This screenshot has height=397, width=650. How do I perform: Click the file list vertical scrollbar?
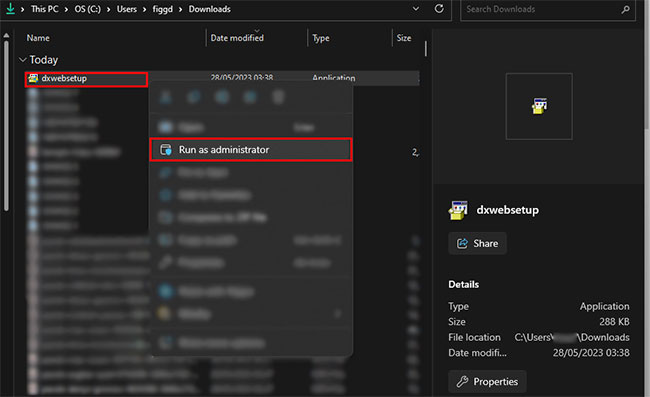click(x=426, y=49)
